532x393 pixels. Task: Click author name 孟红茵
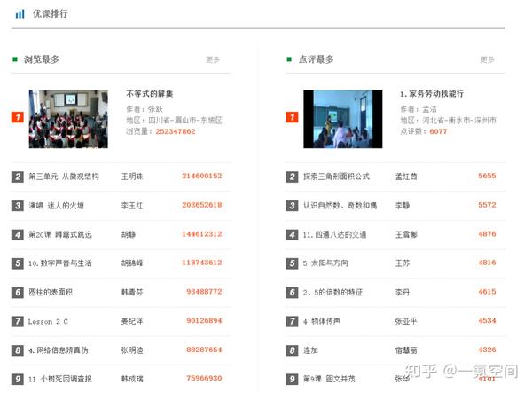[406, 177]
